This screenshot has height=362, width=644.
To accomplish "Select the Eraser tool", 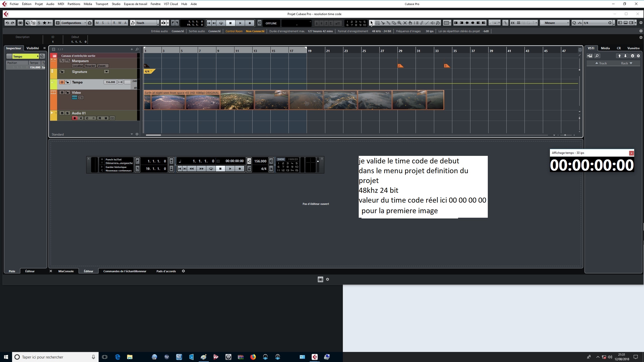I will (x=394, y=23).
